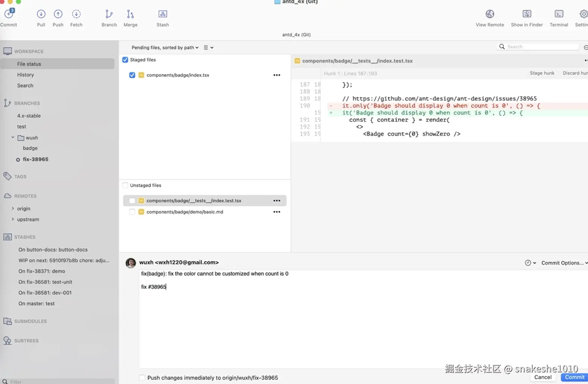Collapse the wuxh branch folder
This screenshot has height=384, width=588.
pyautogui.click(x=13, y=138)
